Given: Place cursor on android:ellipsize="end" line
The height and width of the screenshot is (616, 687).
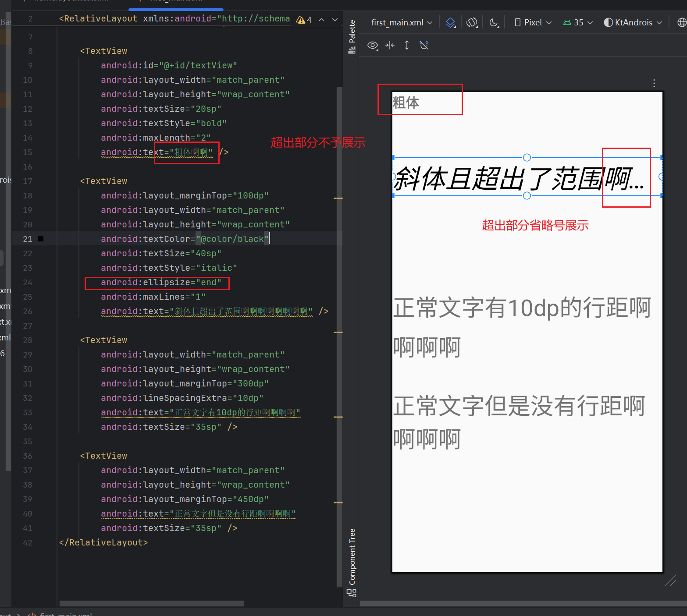Looking at the screenshot, I should click(161, 283).
